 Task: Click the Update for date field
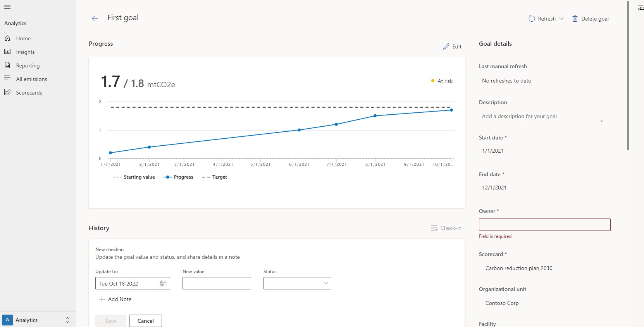133,283
